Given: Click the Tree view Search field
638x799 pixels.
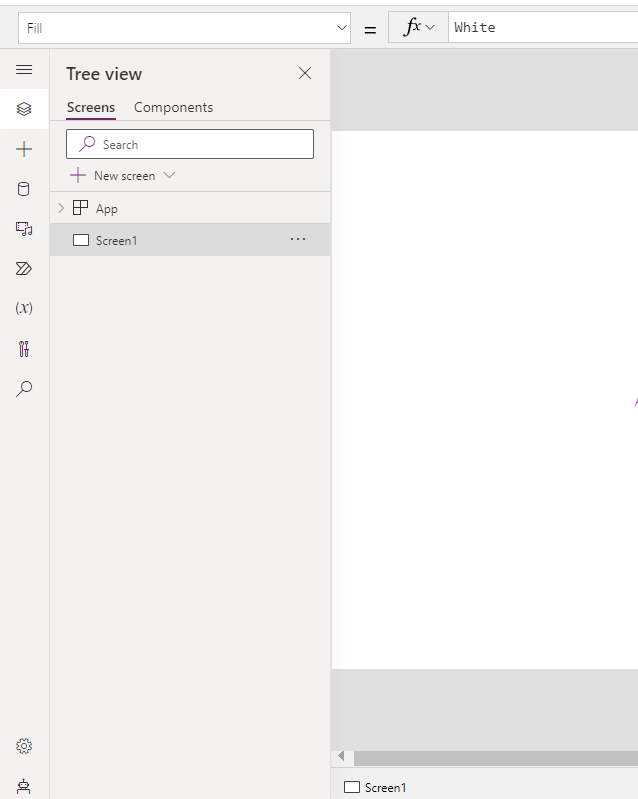Looking at the screenshot, I should pos(190,144).
